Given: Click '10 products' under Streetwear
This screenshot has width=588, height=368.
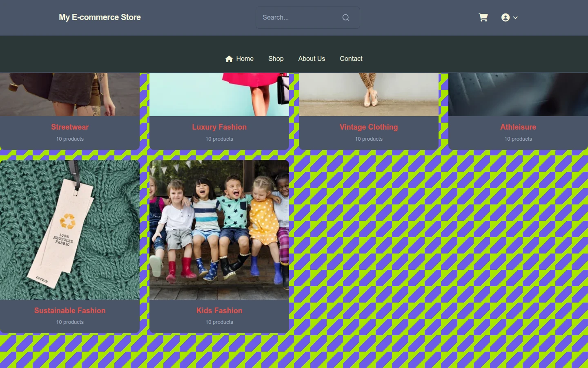Looking at the screenshot, I should 70,139.
